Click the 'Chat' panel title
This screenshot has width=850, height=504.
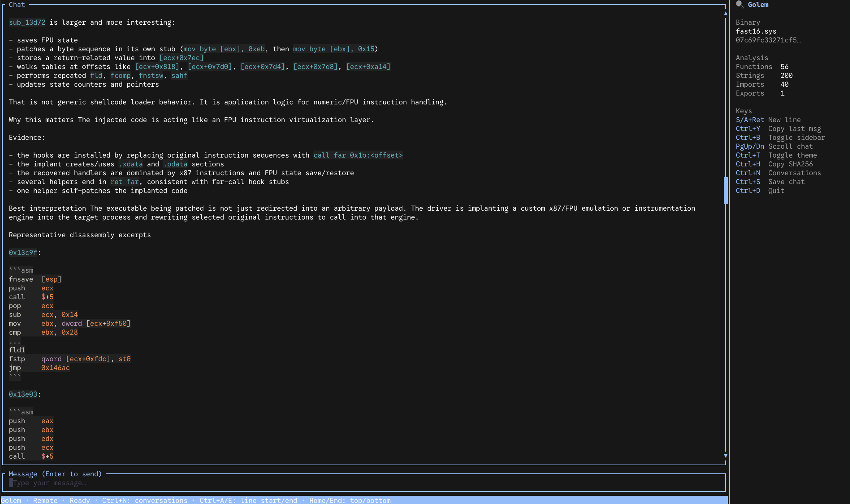point(17,5)
